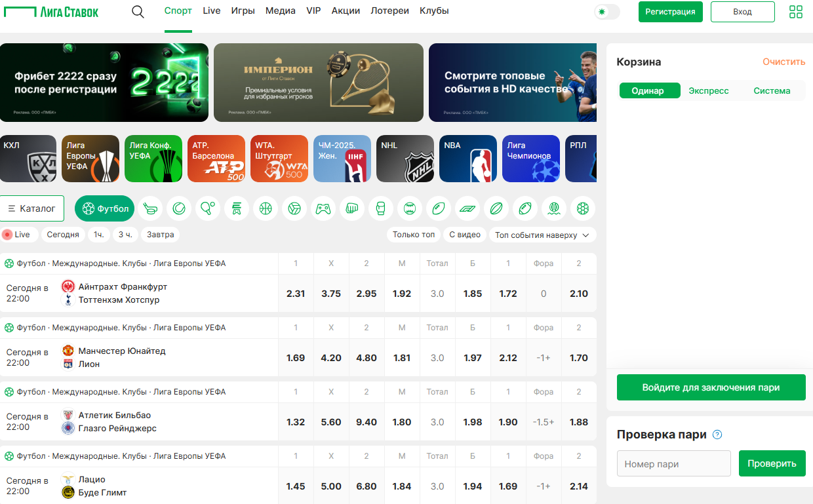Select the water polo icon
The image size is (813, 504).
tap(554, 208)
